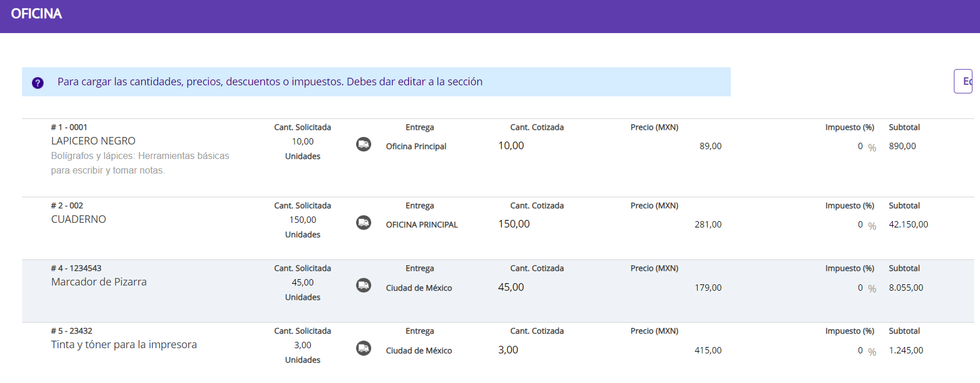Click quoted quantity 150,00 for CUADERNO
Viewport: 980px width, 383px height.
[514, 224]
